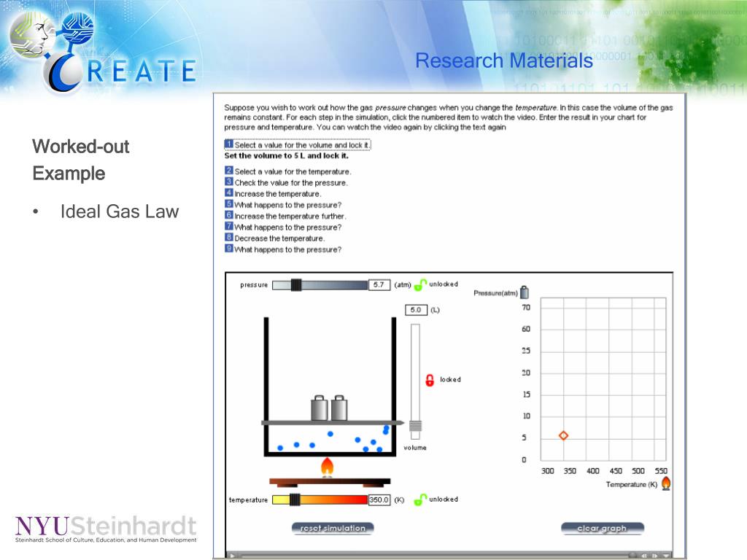Click the video playback bar play button

coord(232,555)
